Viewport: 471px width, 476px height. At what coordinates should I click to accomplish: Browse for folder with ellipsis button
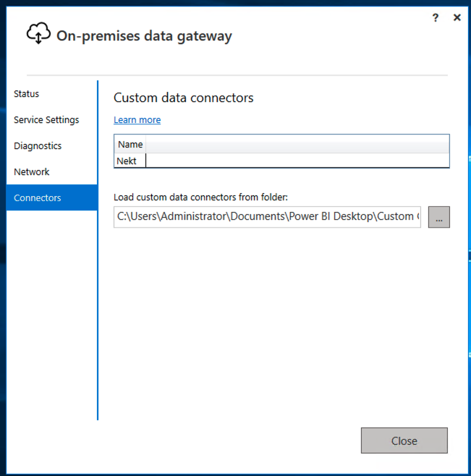point(439,217)
